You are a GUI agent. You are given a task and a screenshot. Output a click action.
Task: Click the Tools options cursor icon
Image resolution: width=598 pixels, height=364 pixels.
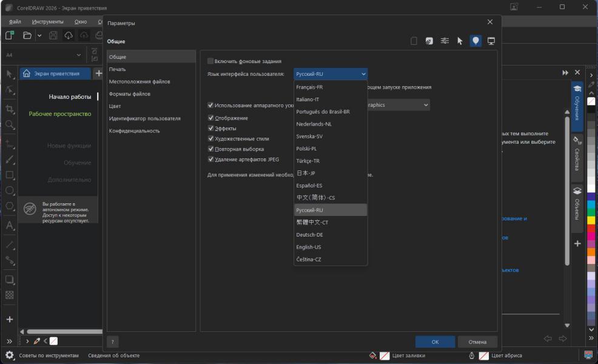(460, 41)
